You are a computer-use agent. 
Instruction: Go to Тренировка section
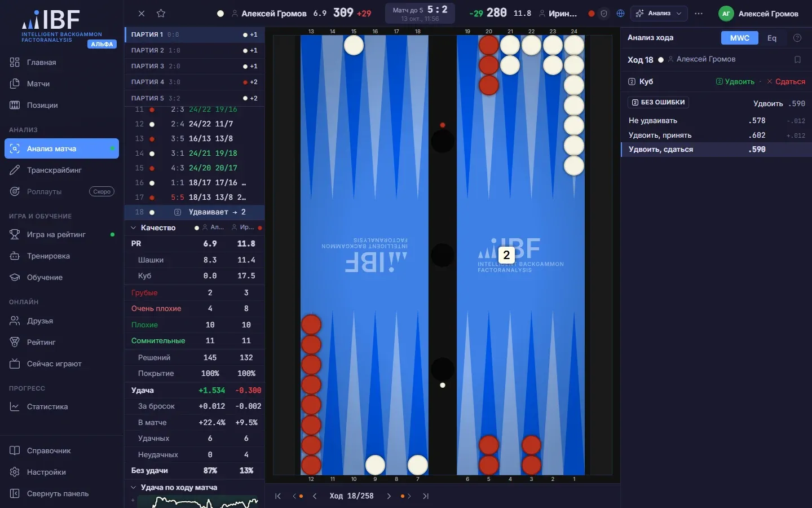click(62, 256)
